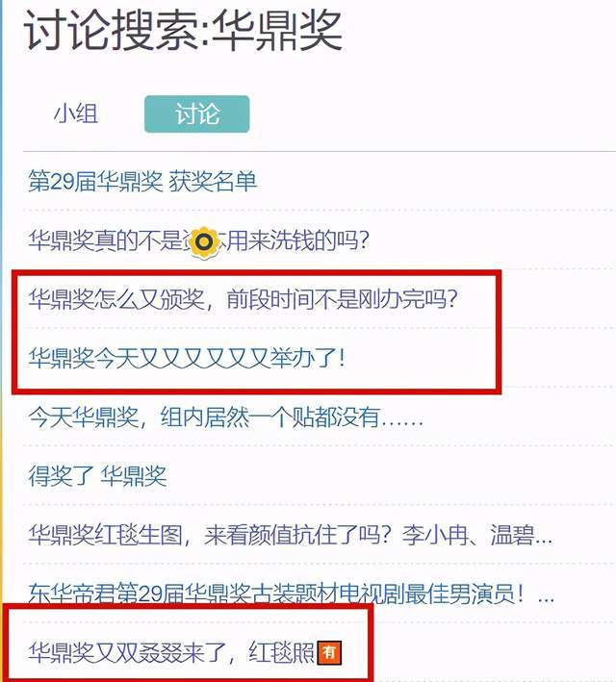Screen dimensions: 616x682
Task: Click the 讨论搜索:华鼎奖 page heading
Action: point(184,32)
